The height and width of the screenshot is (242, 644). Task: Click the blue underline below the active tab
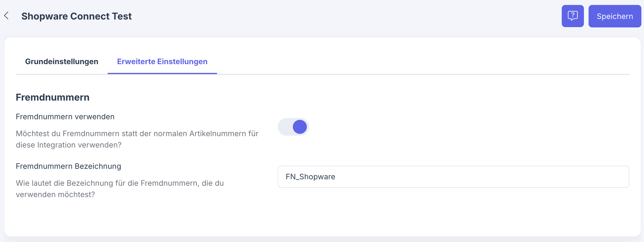162,73
